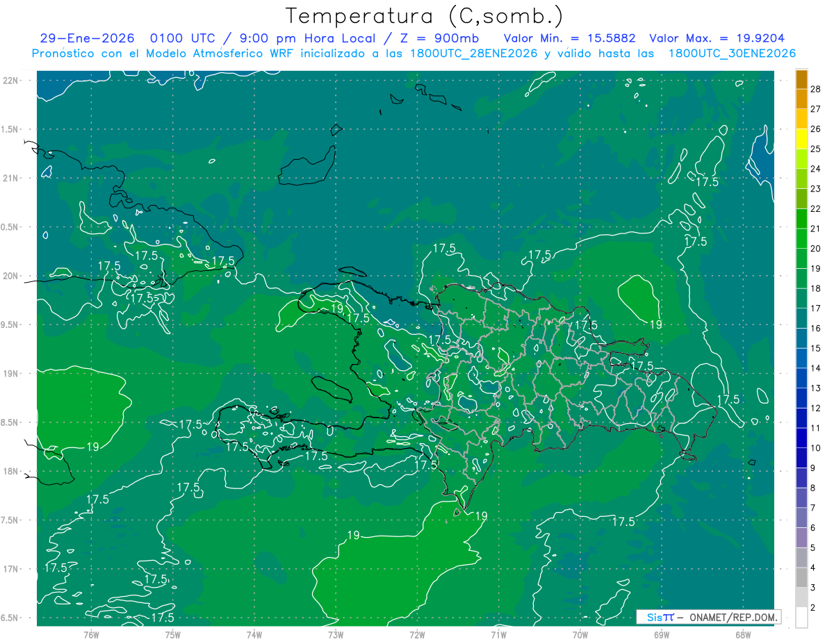Click the "Valor Min. = 15.5882" readout
The width and height of the screenshot is (834, 644).
(x=569, y=38)
